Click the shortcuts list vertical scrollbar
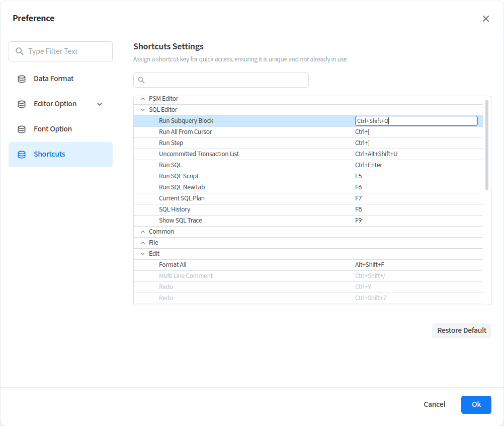The width and height of the screenshot is (504, 426). point(486,145)
